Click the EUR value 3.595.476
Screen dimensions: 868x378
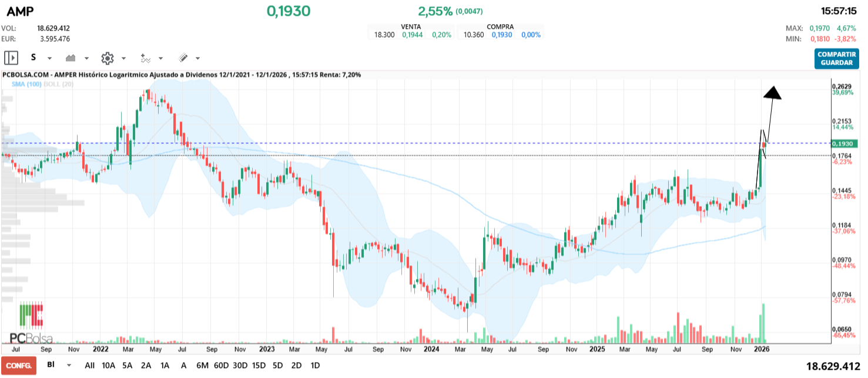point(55,39)
